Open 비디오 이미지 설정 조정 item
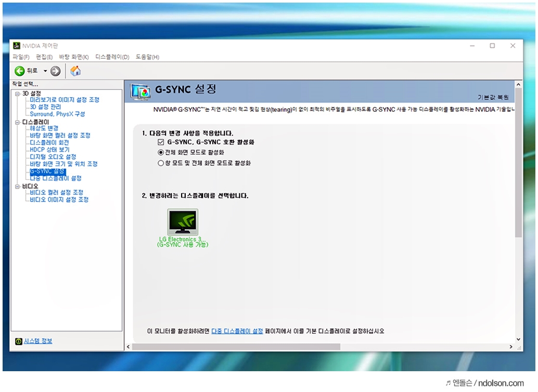The image size is (538, 392). [59, 200]
